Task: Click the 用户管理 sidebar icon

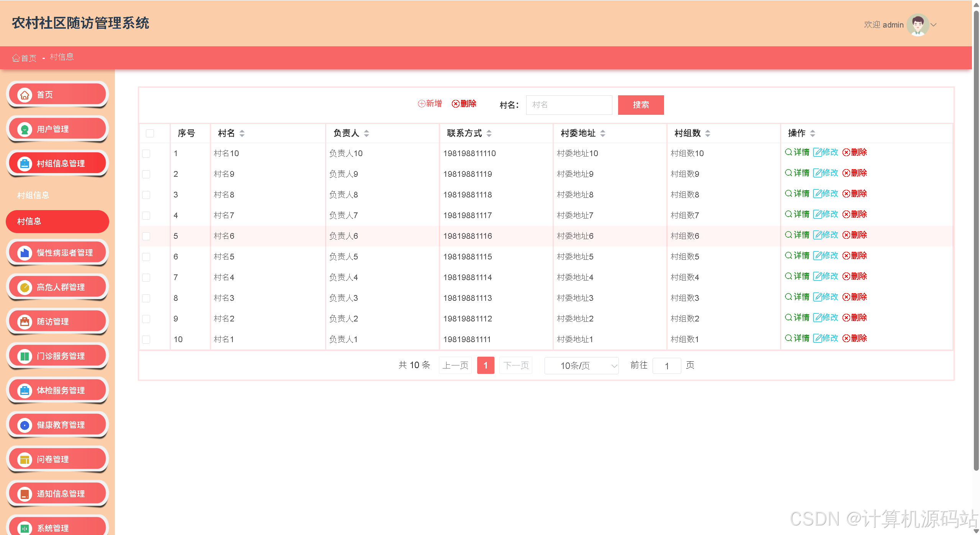Action: click(x=25, y=129)
